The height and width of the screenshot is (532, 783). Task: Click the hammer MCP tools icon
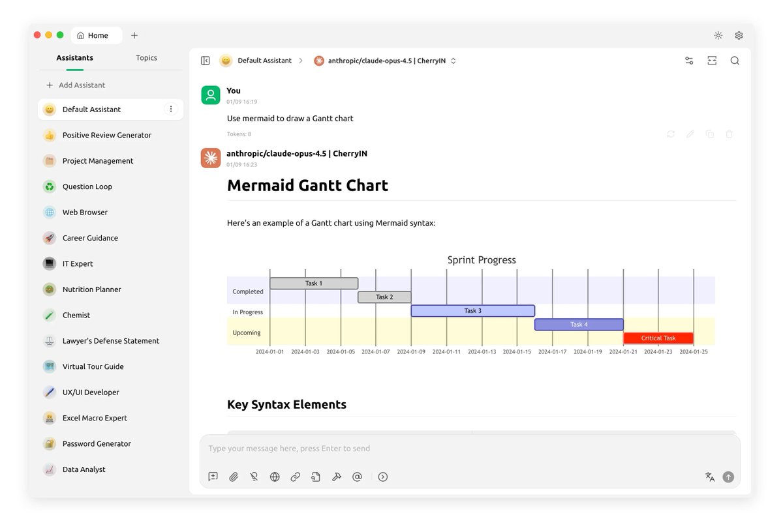[x=337, y=477]
